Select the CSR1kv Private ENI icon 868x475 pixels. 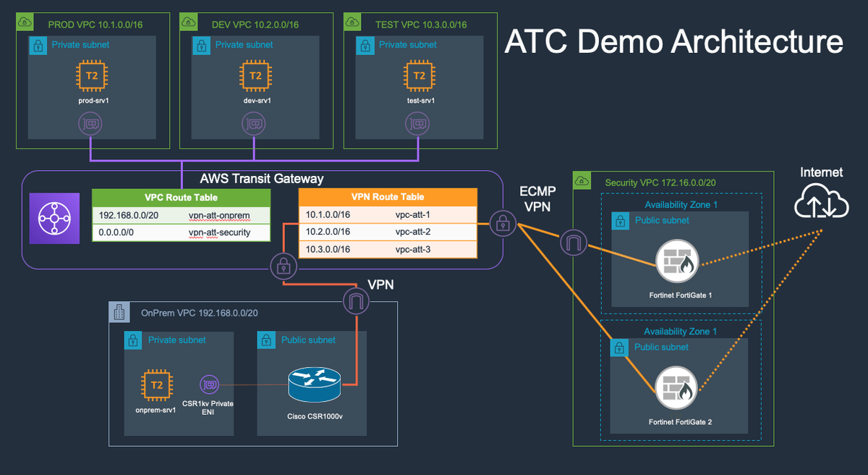208,384
